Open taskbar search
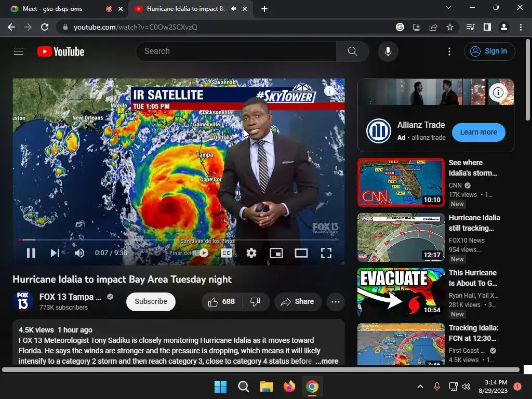The height and width of the screenshot is (399, 532). 243,387
